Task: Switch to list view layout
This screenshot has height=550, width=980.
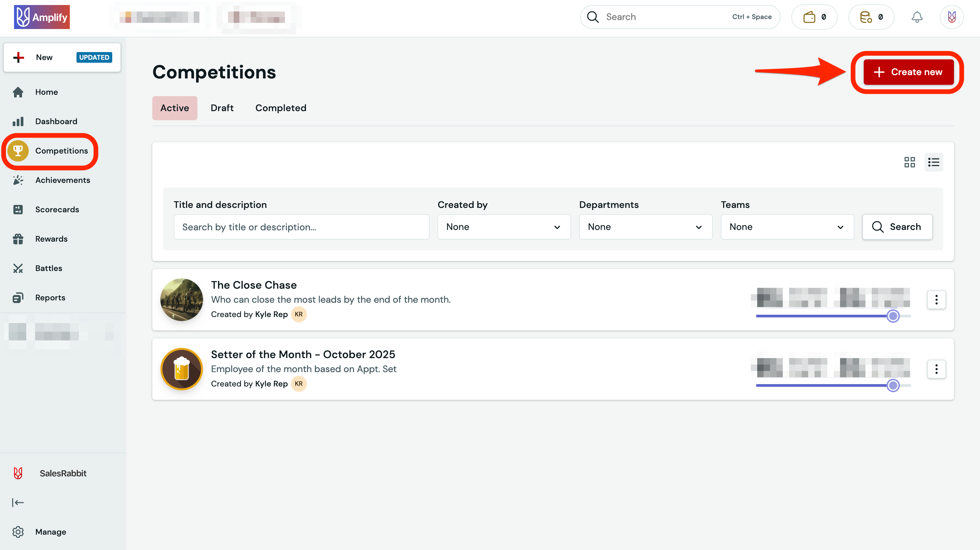Action: coord(934,162)
